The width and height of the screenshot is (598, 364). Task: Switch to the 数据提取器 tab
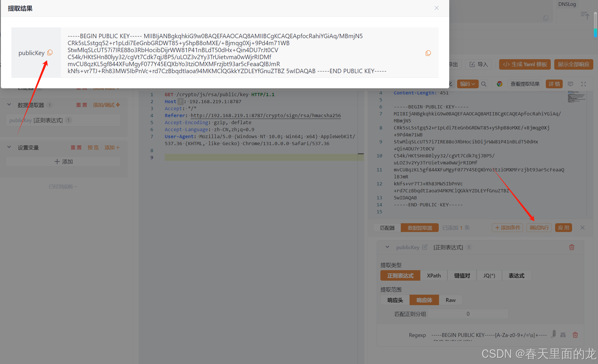[420, 228]
